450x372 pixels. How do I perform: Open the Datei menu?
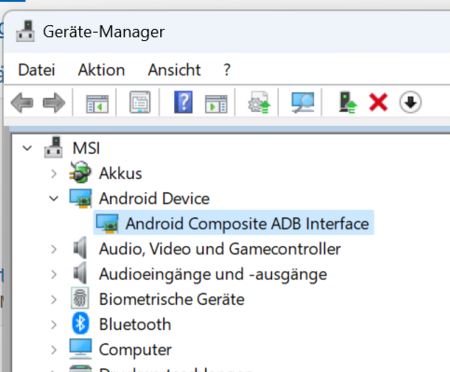pos(37,70)
